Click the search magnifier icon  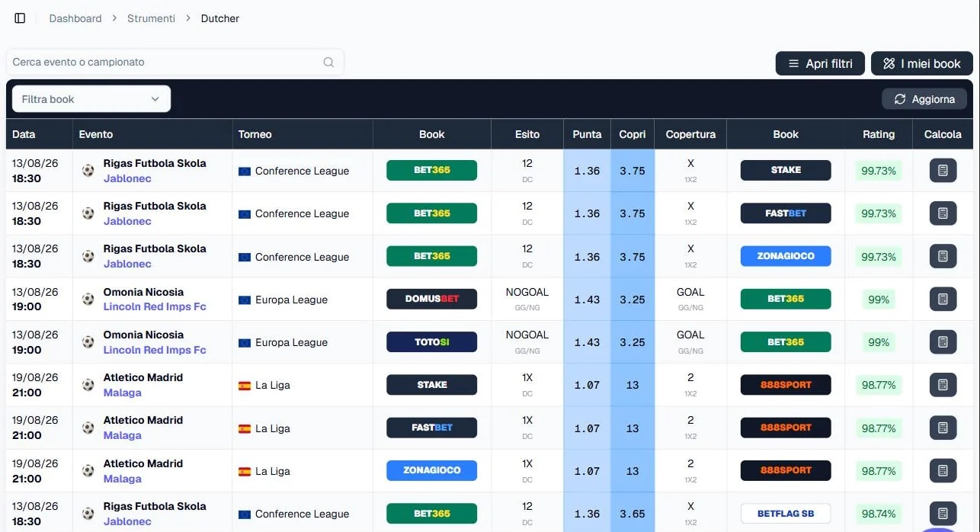328,62
